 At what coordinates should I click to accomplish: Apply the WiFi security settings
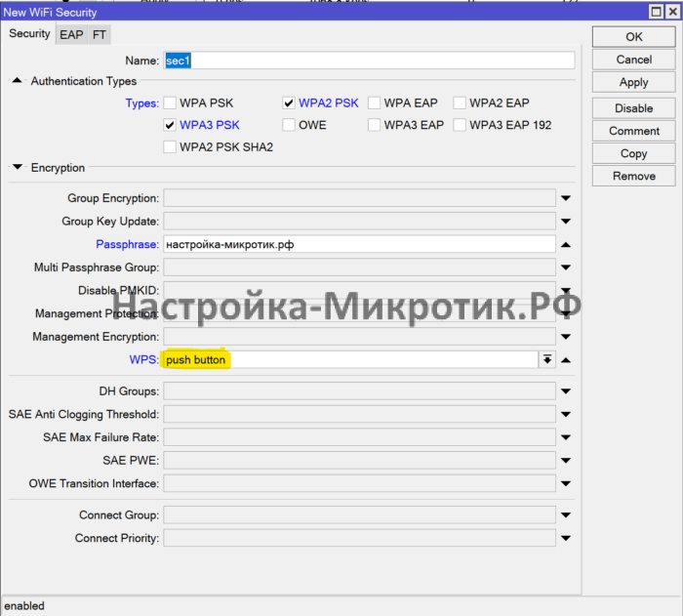(x=634, y=82)
